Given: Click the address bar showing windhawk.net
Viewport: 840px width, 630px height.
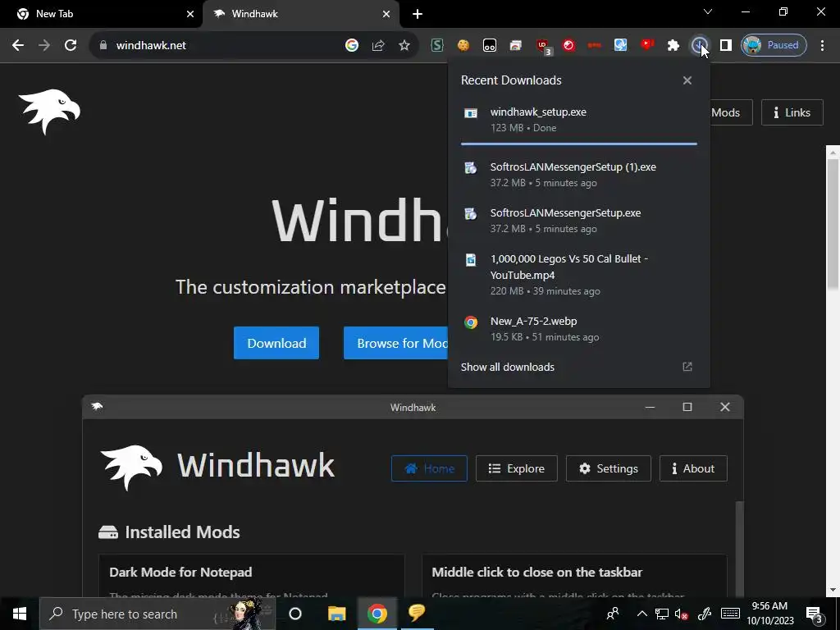Looking at the screenshot, I should pyautogui.click(x=214, y=46).
